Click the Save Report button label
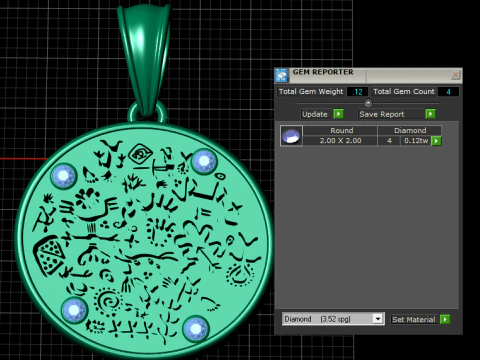Screen dimensions: 480x360 pos(382,114)
